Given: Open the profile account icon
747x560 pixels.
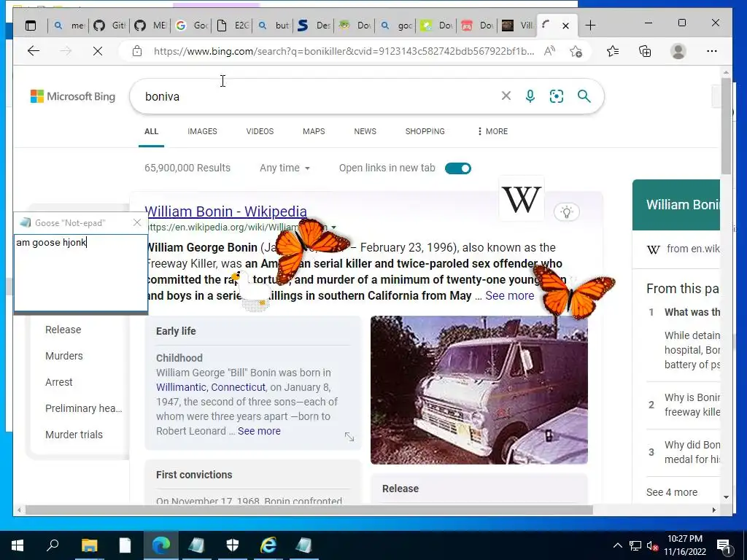Looking at the screenshot, I should [678, 51].
